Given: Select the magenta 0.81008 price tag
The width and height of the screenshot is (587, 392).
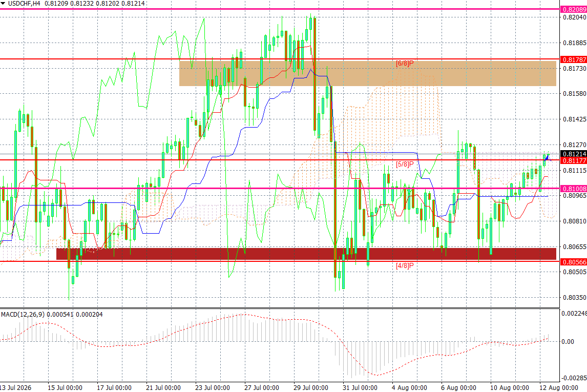Looking at the screenshot, I should tap(574, 189).
